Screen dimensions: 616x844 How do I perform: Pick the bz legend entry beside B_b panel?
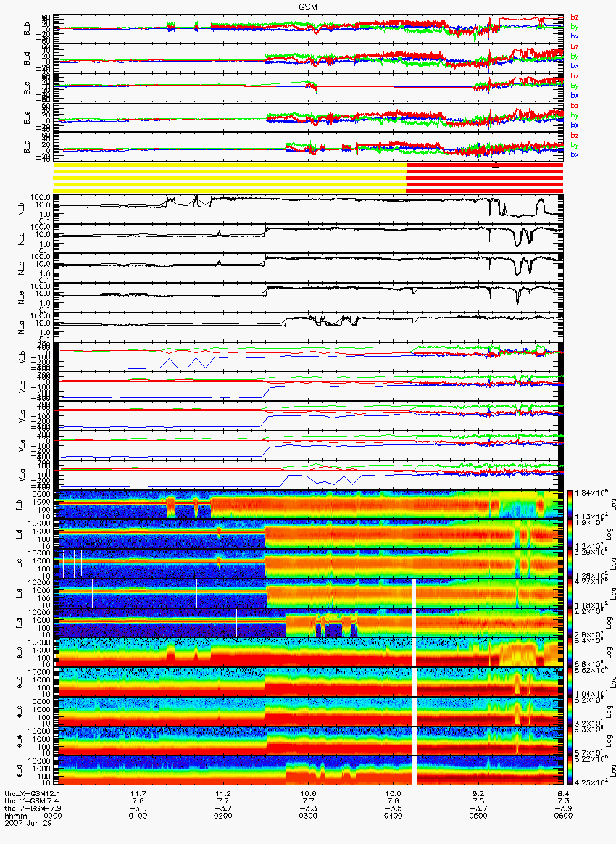pyautogui.click(x=574, y=17)
